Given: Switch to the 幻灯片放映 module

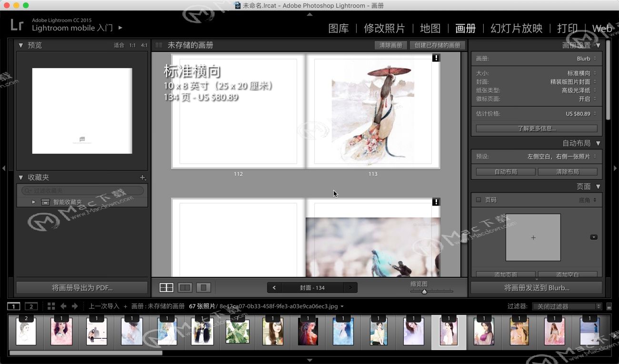Looking at the screenshot, I should (517, 28).
